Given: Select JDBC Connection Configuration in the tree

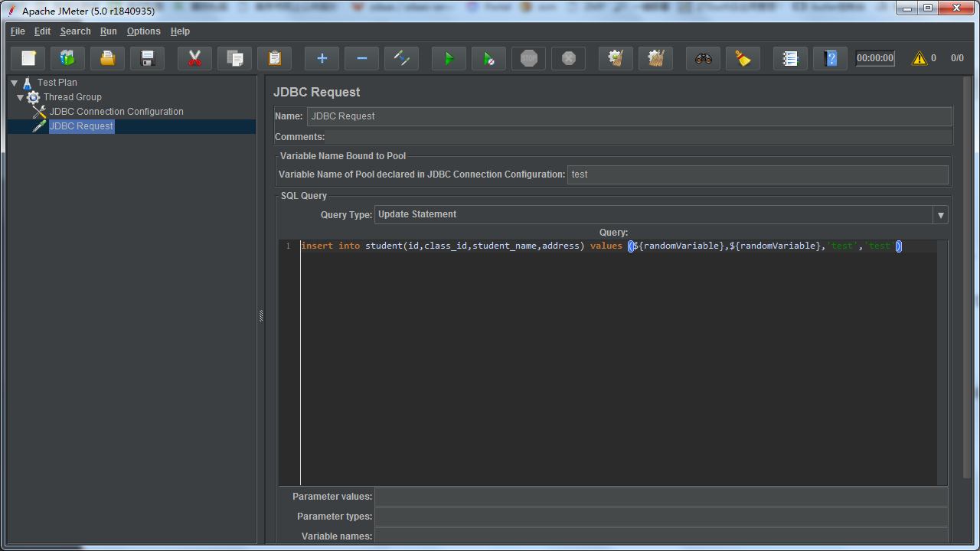Looking at the screenshot, I should (116, 112).
